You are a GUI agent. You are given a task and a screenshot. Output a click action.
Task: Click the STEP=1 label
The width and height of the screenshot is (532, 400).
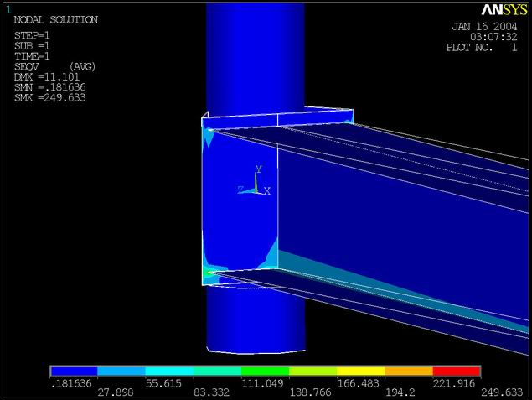[x=32, y=36]
